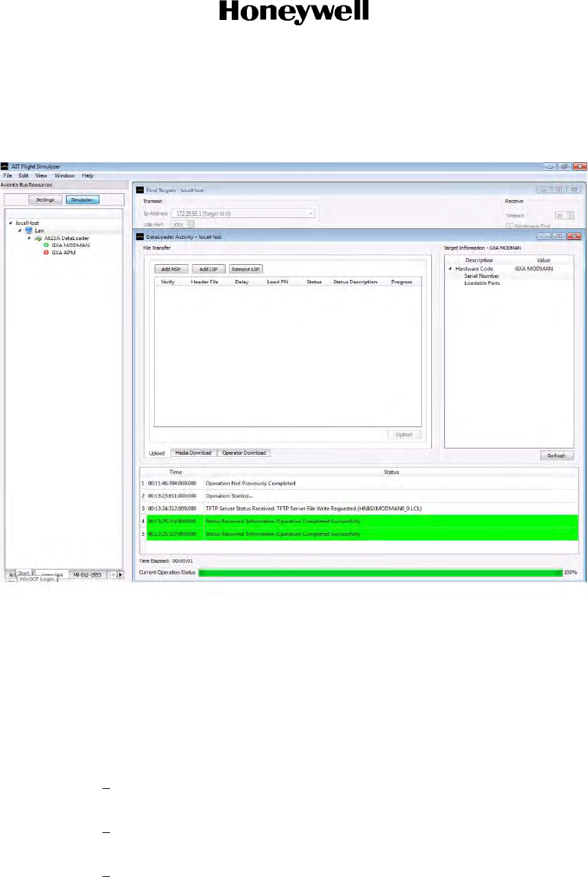
Task: Click the left scroll arrow on bottom tabs
Action: pos(113,574)
